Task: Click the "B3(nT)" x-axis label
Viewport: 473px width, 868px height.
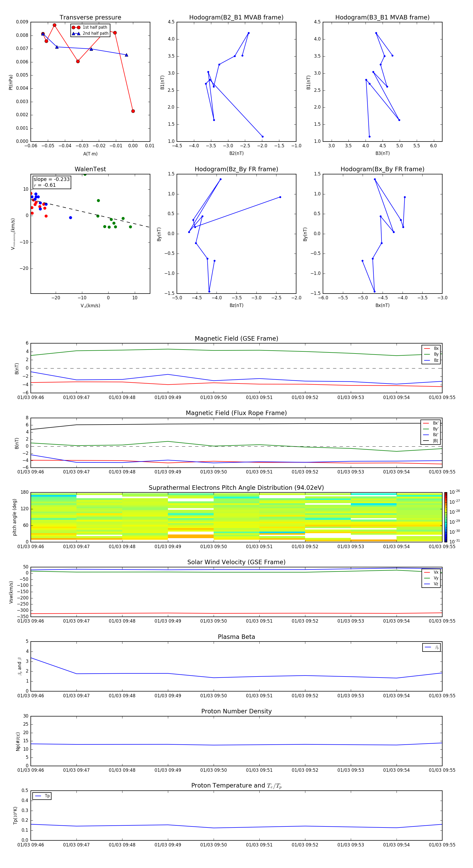Action: coord(382,154)
